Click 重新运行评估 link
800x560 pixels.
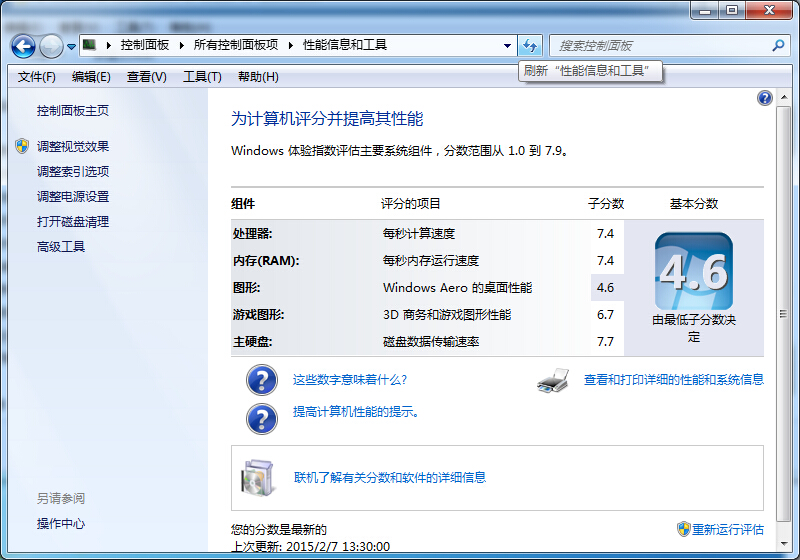click(728, 530)
